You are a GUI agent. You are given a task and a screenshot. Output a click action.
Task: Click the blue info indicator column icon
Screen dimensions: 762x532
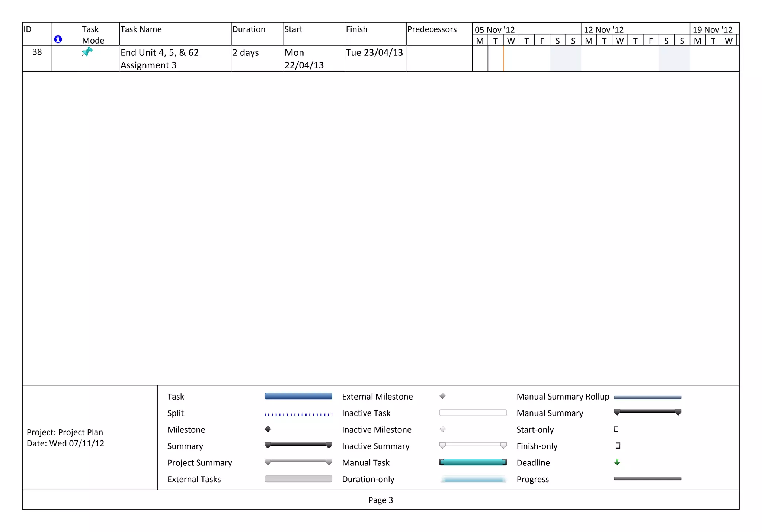point(58,39)
